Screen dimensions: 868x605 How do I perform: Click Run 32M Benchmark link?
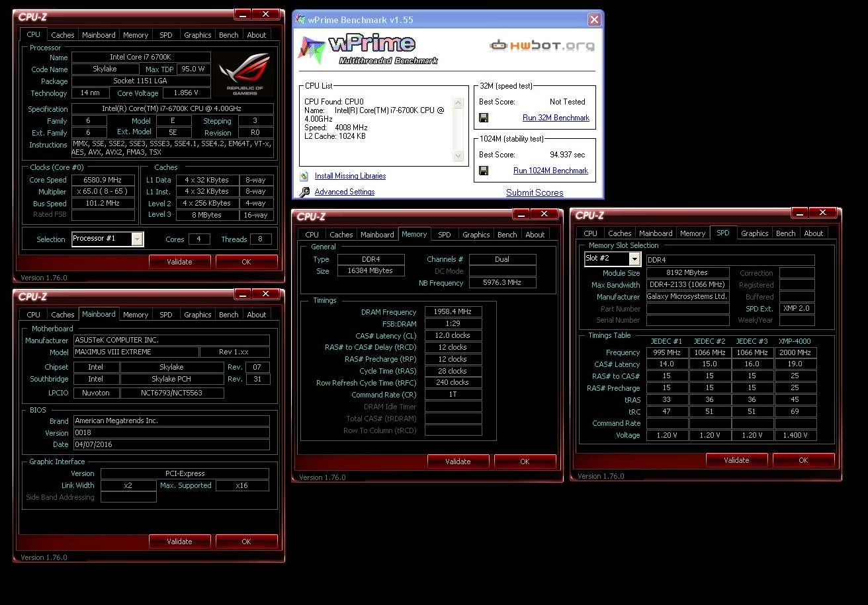556,118
